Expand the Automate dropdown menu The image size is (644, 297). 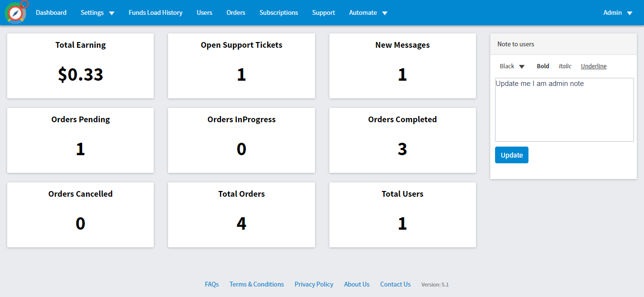click(x=368, y=13)
